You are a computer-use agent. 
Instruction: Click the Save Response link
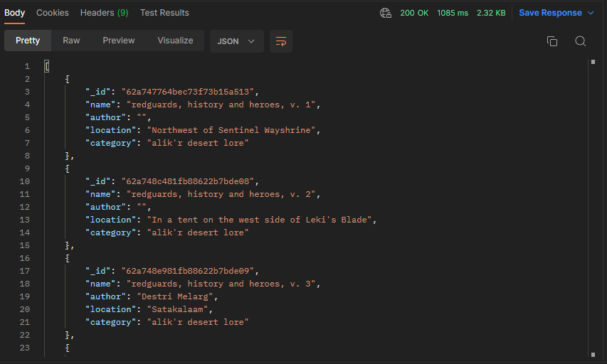[550, 13]
